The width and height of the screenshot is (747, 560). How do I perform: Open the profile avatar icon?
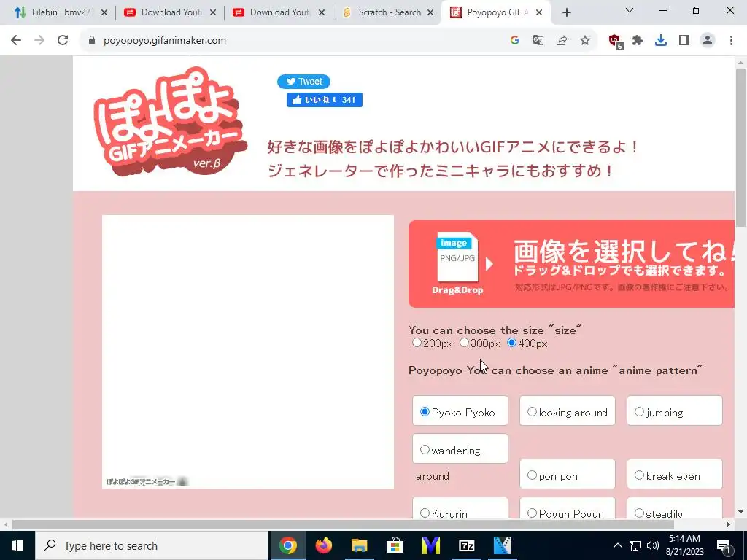tap(708, 41)
